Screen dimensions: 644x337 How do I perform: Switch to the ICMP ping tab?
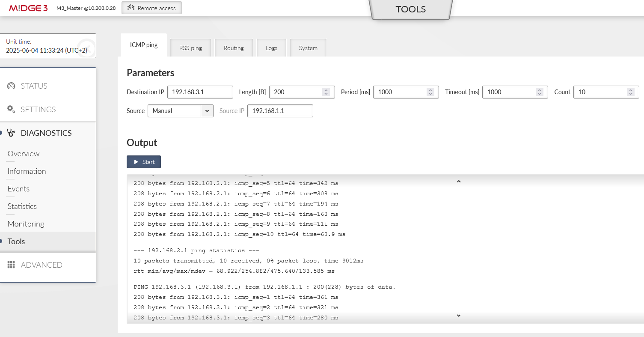[144, 45]
